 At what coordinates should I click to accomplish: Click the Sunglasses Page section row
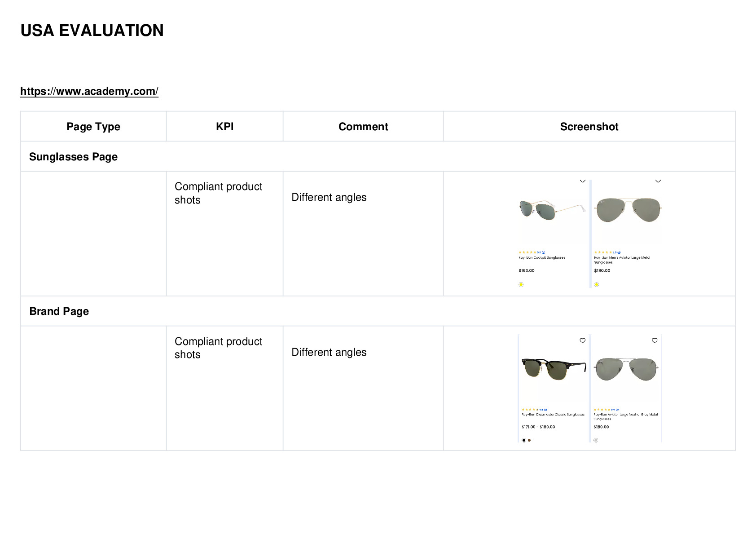[x=378, y=157]
